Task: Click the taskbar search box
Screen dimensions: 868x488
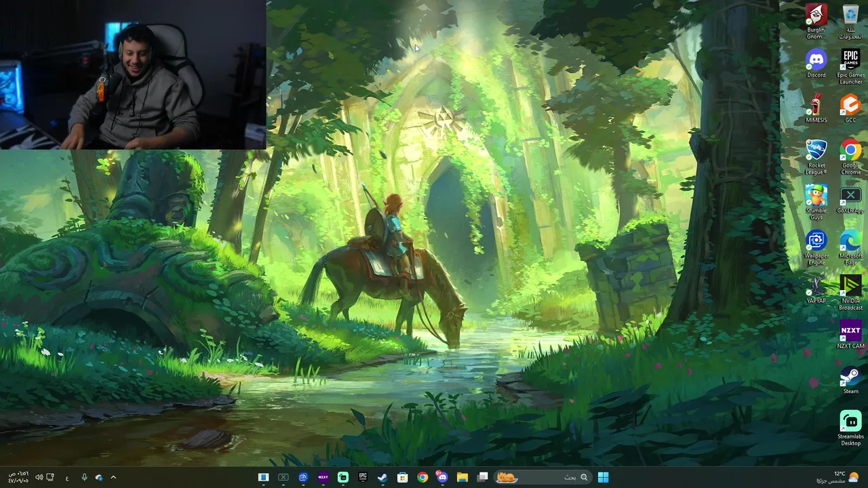Action: (542, 477)
